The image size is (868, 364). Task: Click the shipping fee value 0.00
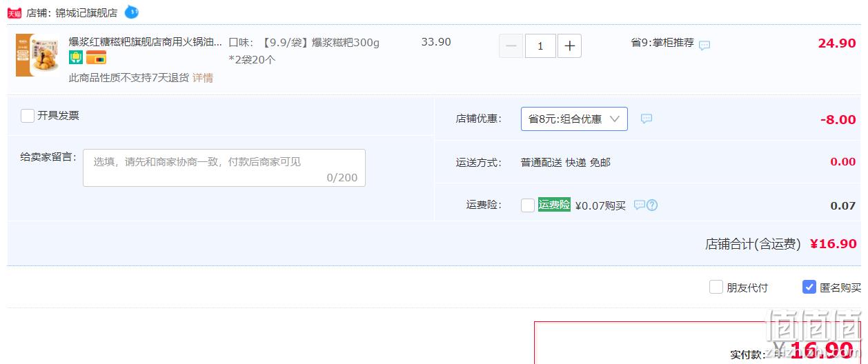click(843, 162)
